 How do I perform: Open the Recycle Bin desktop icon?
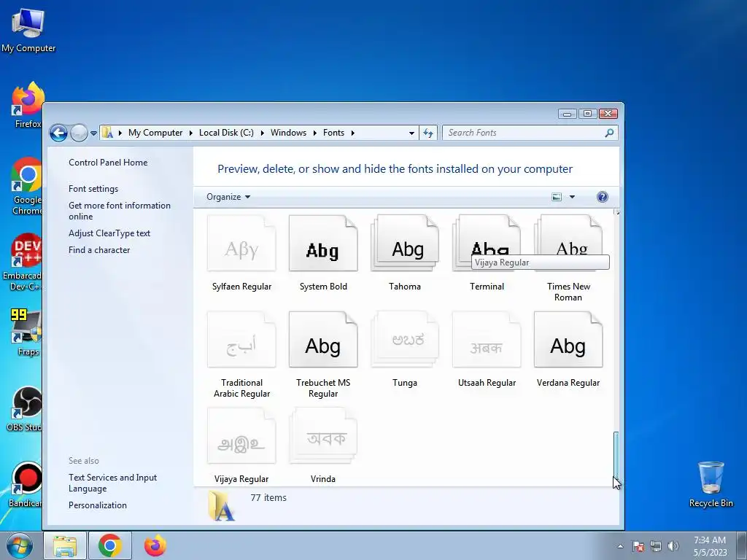[x=711, y=484]
